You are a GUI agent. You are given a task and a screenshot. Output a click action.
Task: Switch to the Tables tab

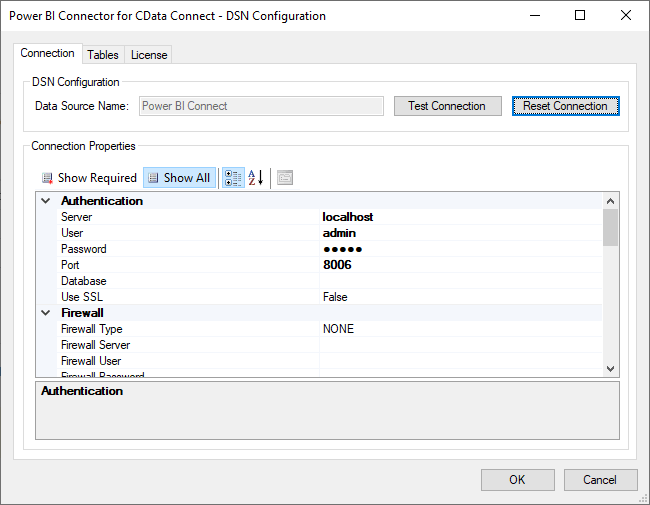[x=102, y=55]
